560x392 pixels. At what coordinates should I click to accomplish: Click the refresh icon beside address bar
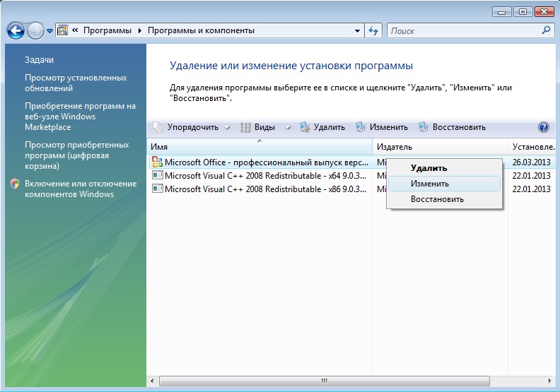click(x=374, y=30)
